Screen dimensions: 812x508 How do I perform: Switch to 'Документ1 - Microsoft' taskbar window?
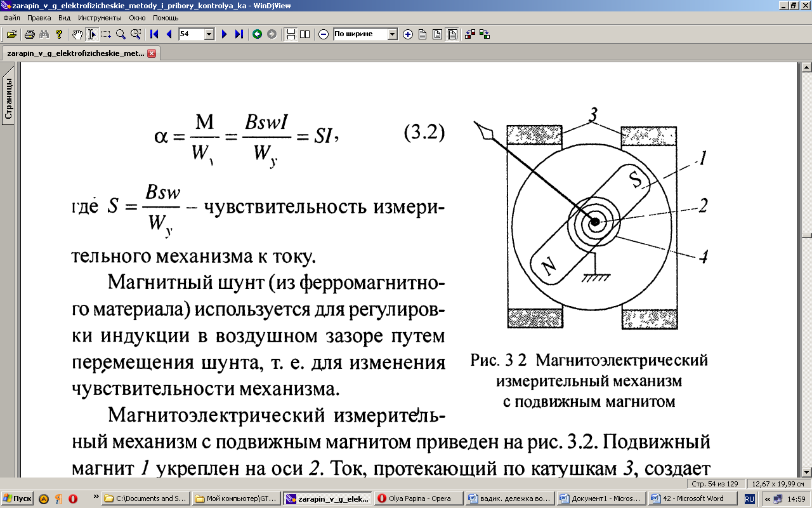(601, 498)
